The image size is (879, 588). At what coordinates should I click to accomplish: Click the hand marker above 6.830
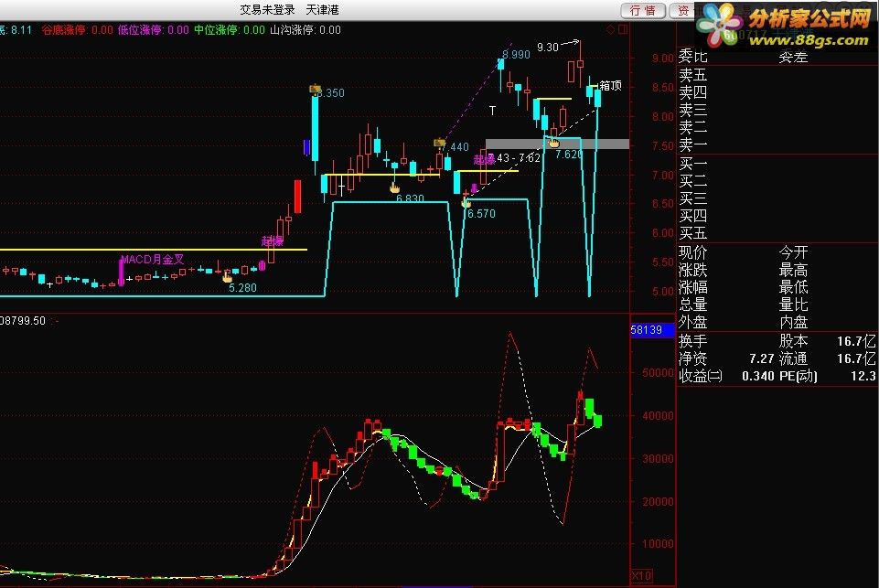(x=394, y=187)
